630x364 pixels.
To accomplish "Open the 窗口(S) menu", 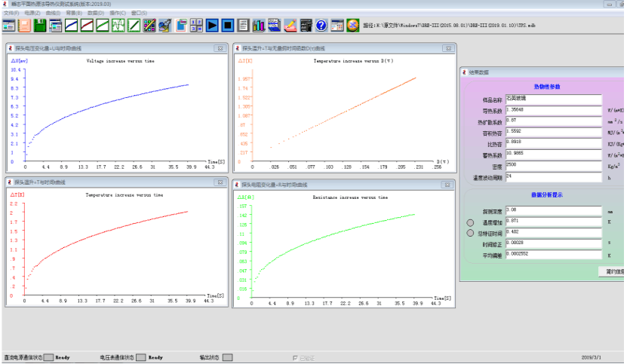I will pos(139,13).
